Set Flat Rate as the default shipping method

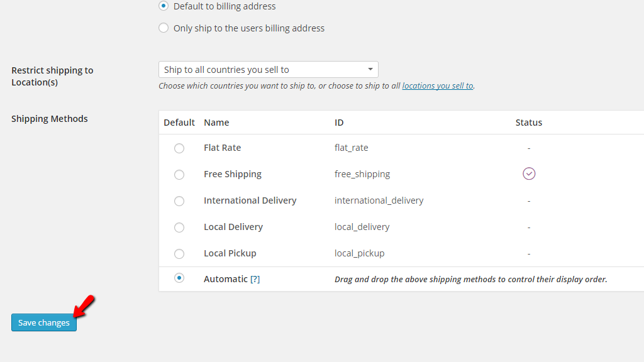click(179, 148)
